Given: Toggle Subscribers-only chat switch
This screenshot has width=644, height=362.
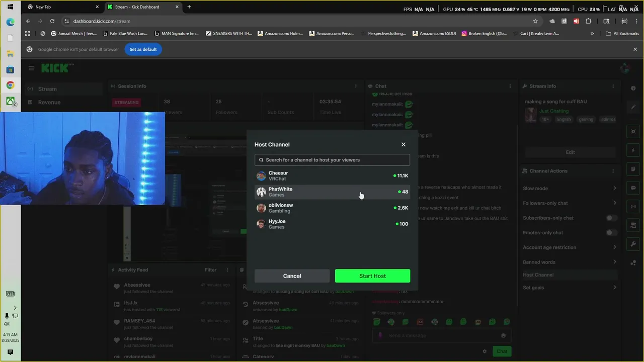Looking at the screenshot, I should coord(611,218).
